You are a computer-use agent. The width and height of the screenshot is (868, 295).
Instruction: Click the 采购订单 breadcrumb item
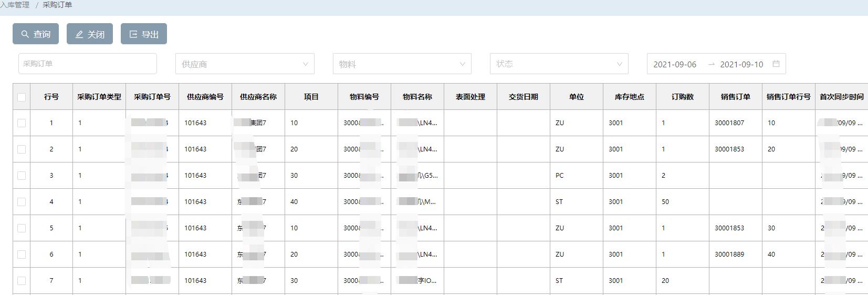point(57,5)
